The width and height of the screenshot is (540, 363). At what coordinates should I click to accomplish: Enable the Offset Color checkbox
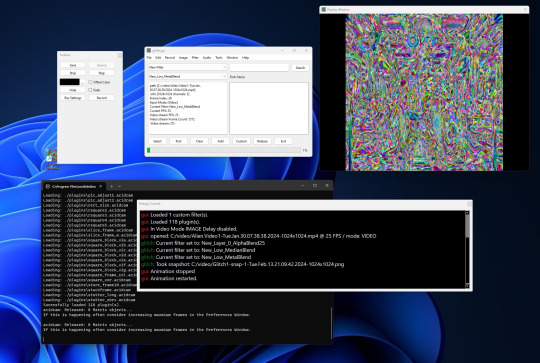click(x=90, y=82)
